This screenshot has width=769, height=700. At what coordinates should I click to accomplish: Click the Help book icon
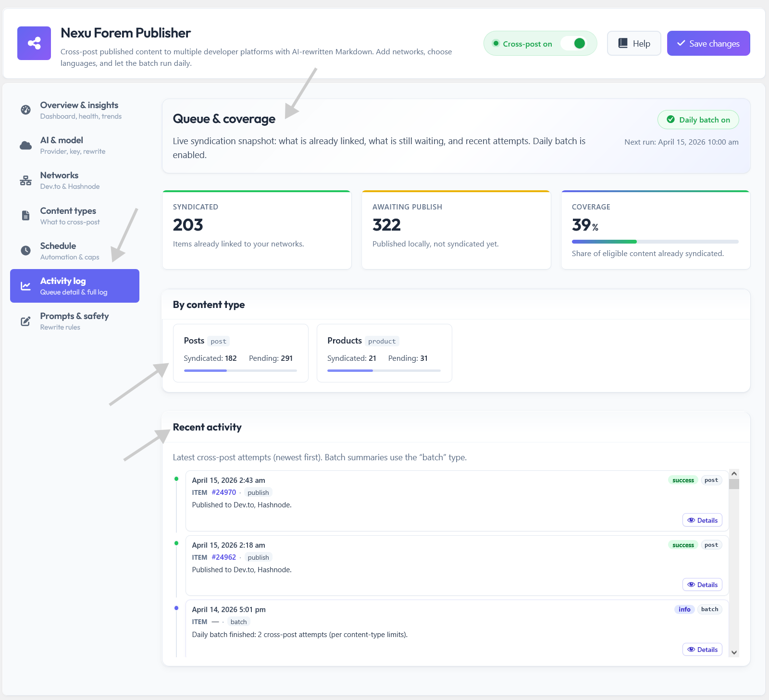623,43
